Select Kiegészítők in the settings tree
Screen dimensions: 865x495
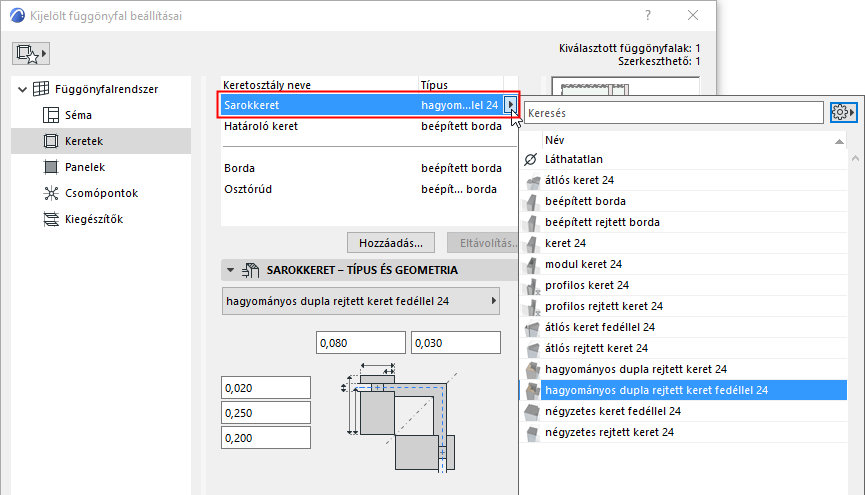(94, 219)
